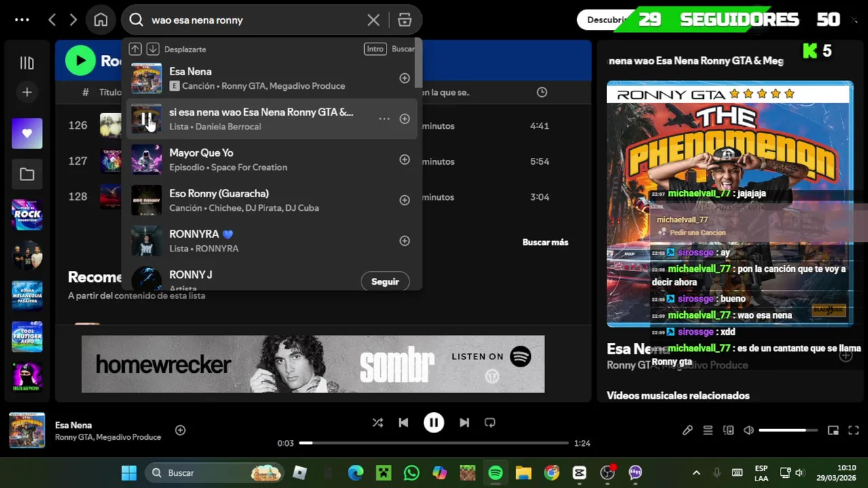
Task: Select track row 128 lasting 3:04
Action: [323, 197]
